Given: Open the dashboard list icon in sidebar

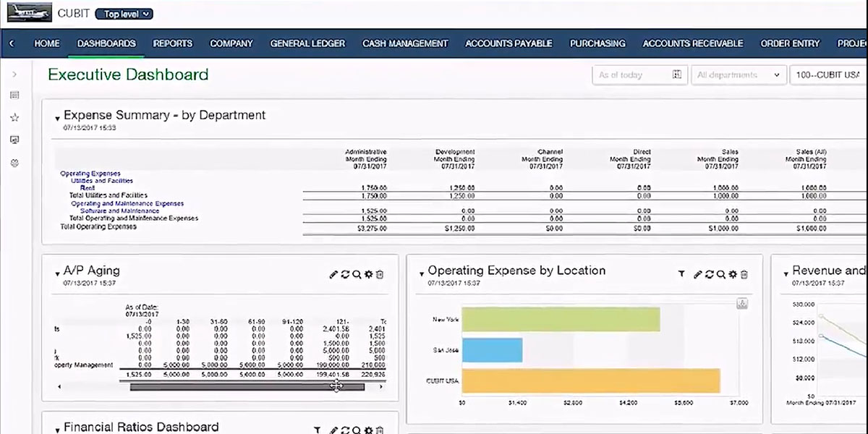Looking at the screenshot, I should (14, 94).
